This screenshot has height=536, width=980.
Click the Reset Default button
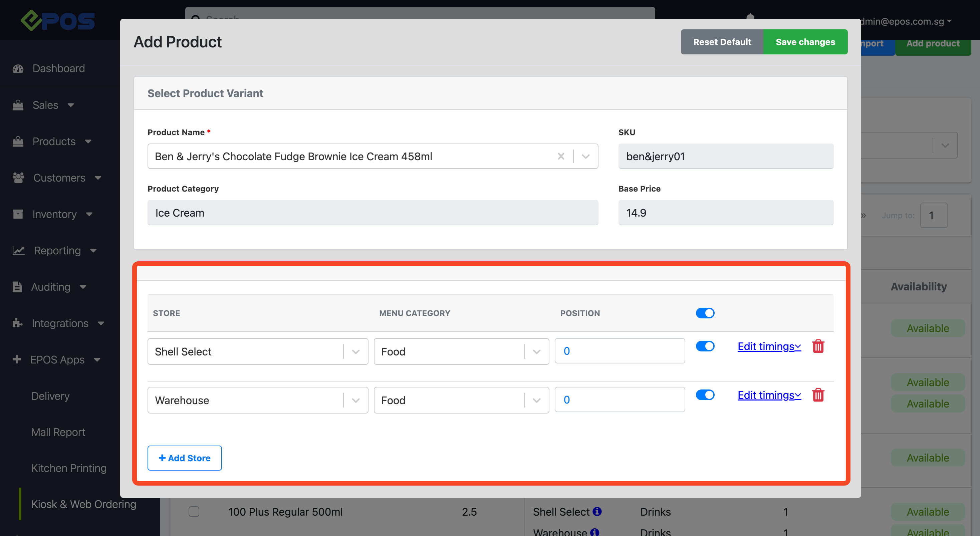point(722,42)
